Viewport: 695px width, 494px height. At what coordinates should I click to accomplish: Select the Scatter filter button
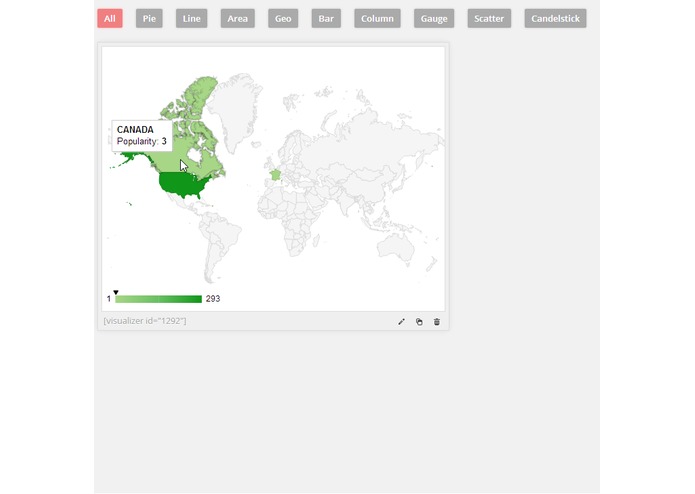coord(489,19)
